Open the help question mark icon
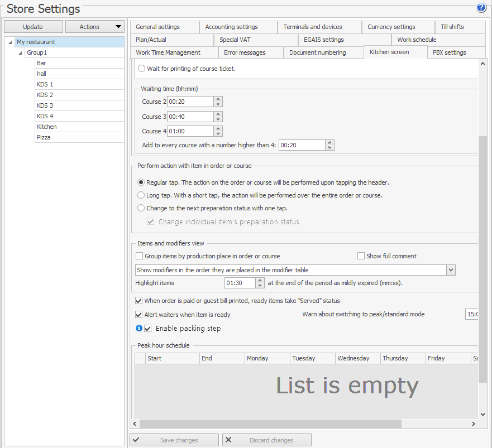492x448 pixels. 481,8
